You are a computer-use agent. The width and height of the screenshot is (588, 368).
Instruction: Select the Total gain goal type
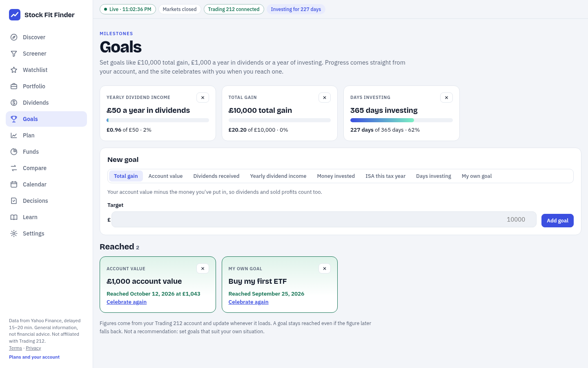click(x=126, y=176)
